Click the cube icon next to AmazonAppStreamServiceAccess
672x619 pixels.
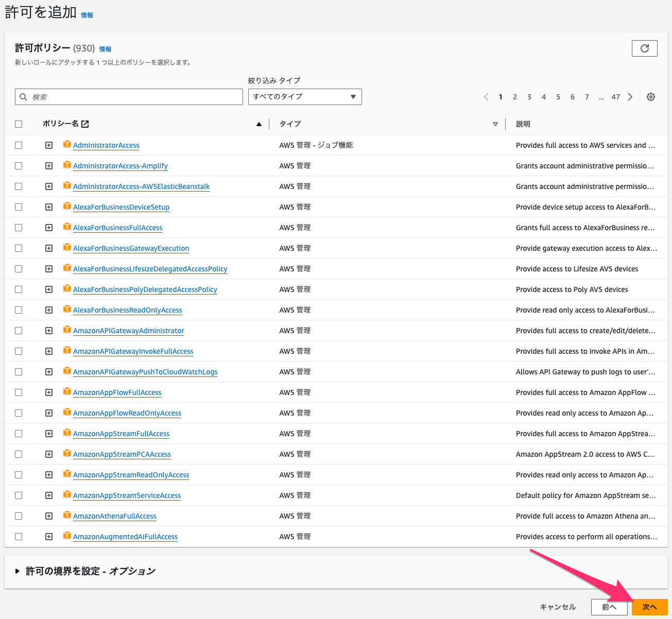click(x=67, y=495)
